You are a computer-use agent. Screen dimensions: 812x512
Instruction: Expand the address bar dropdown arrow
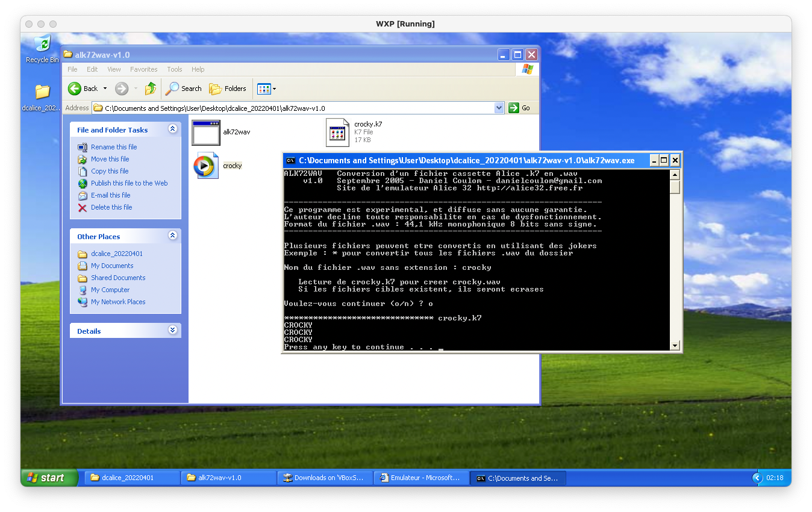499,108
